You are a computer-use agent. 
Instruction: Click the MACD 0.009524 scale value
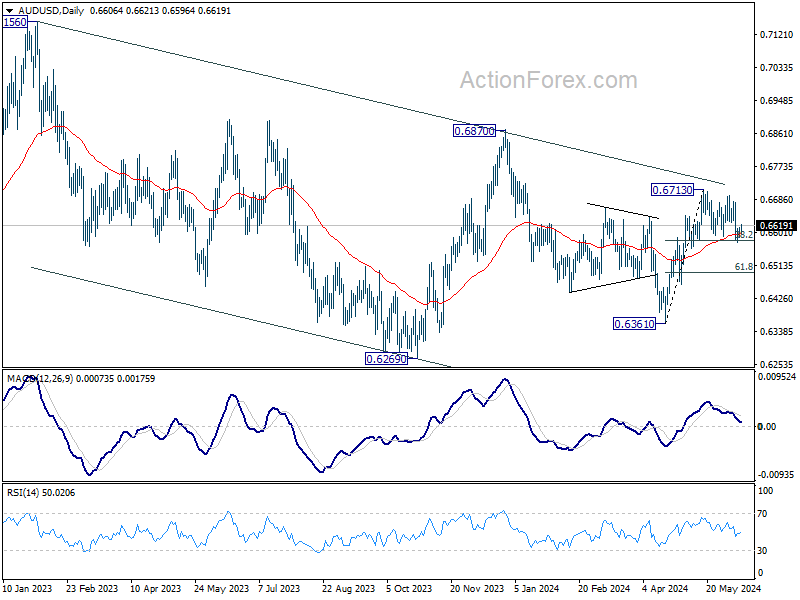pyautogui.click(x=777, y=377)
